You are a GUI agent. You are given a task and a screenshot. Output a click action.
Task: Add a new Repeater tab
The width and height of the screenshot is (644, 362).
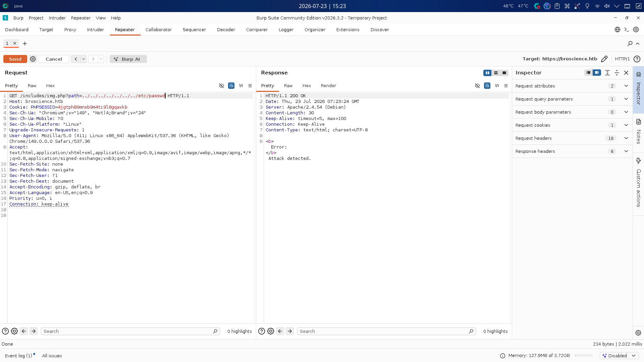coord(25,44)
